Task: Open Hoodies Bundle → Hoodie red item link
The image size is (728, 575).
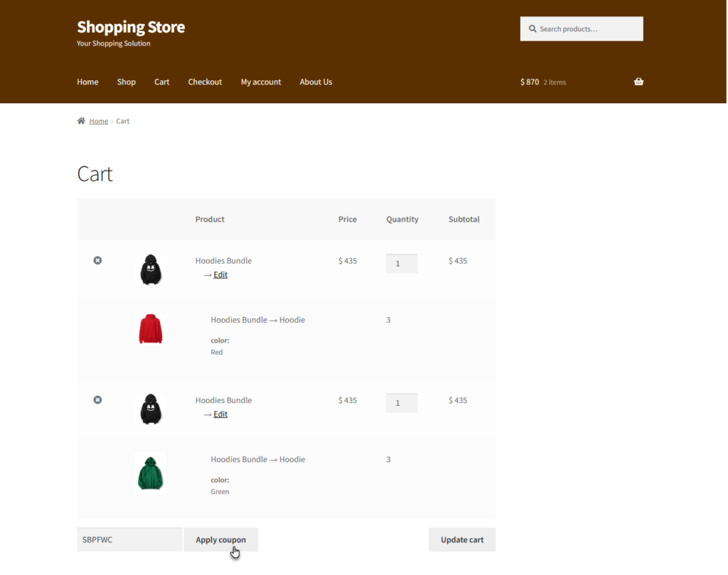Action: pos(257,320)
